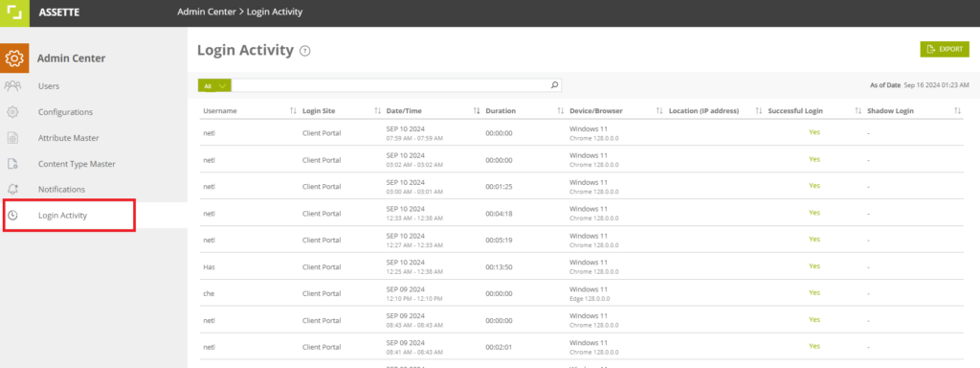
Task: Sort by Date/Time column arrows
Action: [477, 111]
